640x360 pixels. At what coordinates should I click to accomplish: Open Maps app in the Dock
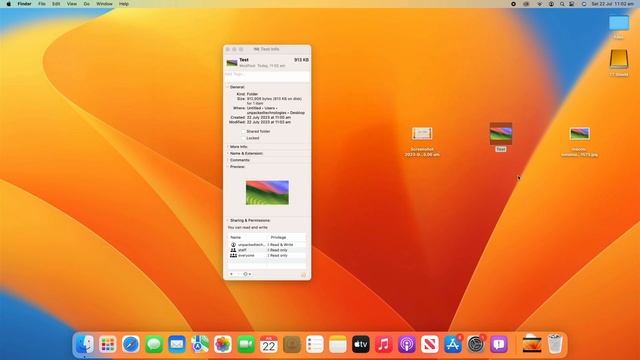[x=200, y=344]
